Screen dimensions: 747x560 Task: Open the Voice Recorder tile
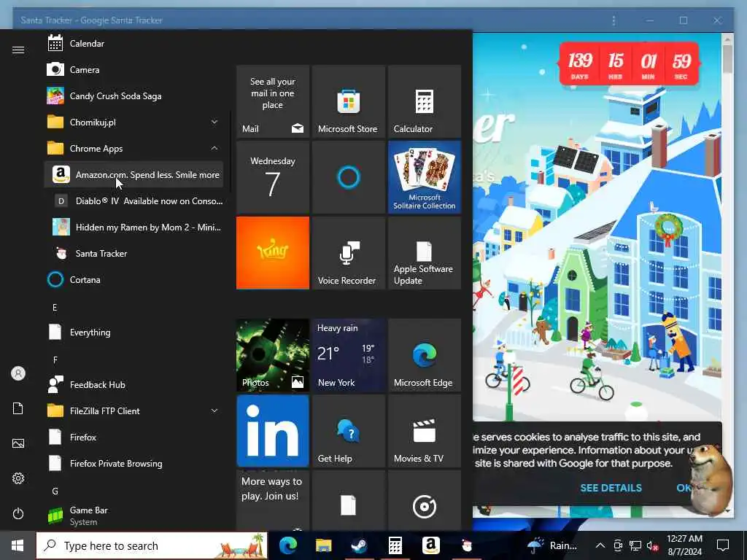[x=348, y=253]
